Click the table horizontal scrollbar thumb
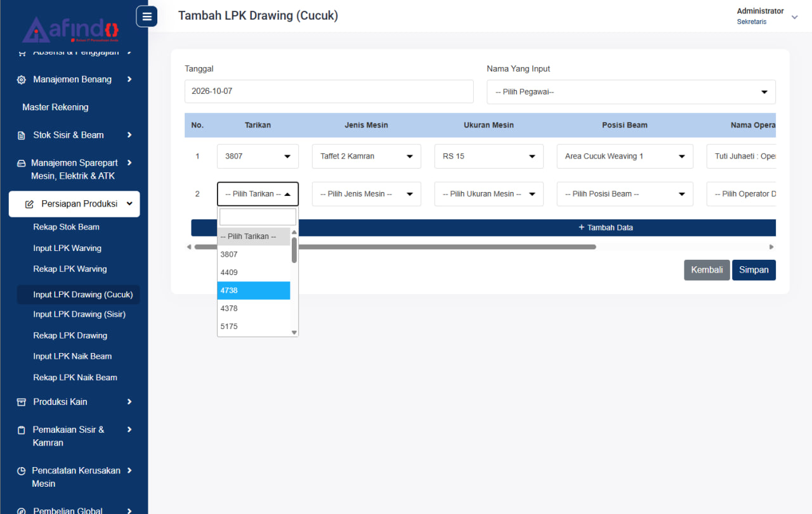Viewport: 812px width, 514px height. [x=395, y=247]
